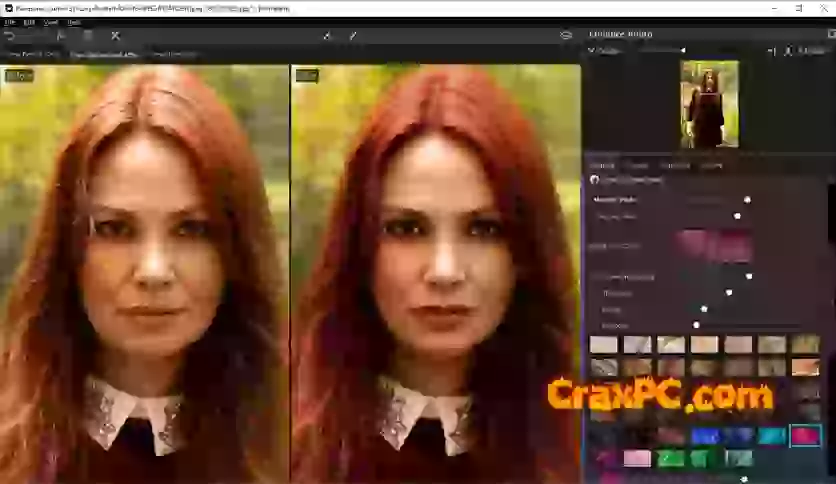
Task: Select the first light blonde hair swatch
Action: (604, 344)
